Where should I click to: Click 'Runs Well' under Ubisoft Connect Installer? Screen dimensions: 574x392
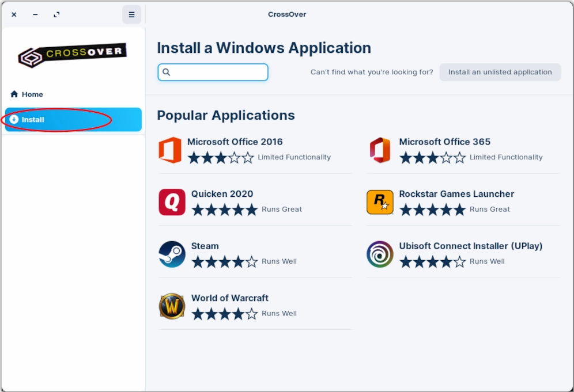click(487, 261)
